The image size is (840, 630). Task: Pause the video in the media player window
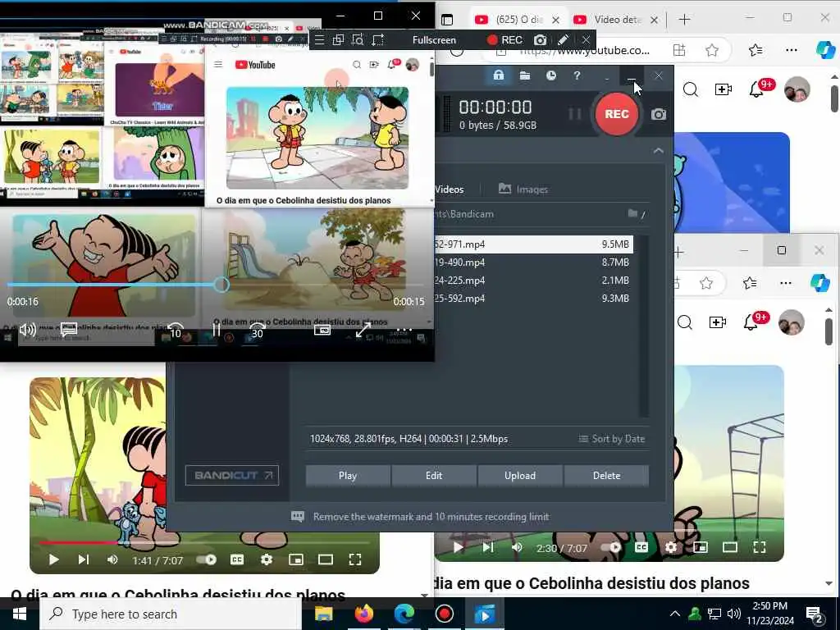pos(217,330)
